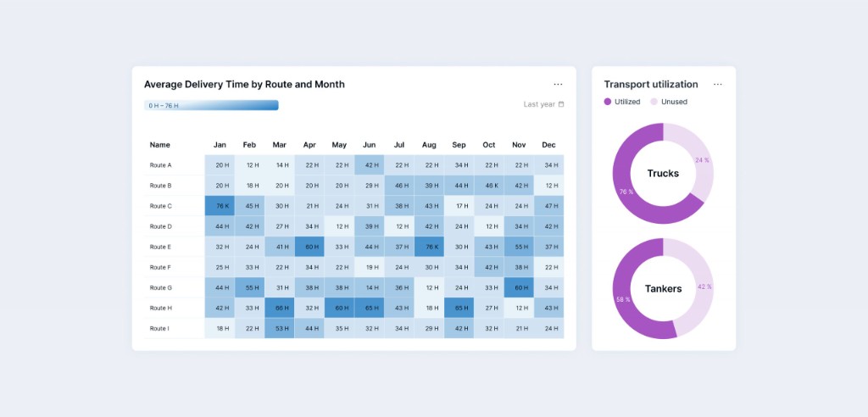This screenshot has height=417, width=868.
Task: Select the Jun column header
Action: (369, 145)
